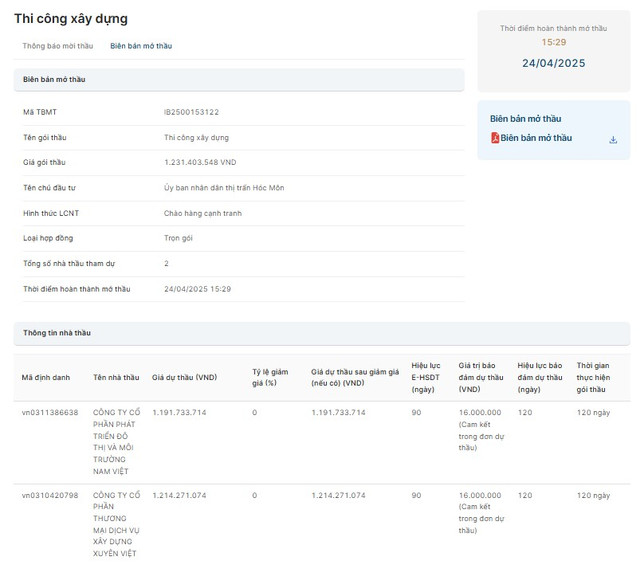Image resolution: width=640 pixels, height=564 pixels.
Task: Click the download icon for Biên bản mở thầu
Action: [613, 139]
